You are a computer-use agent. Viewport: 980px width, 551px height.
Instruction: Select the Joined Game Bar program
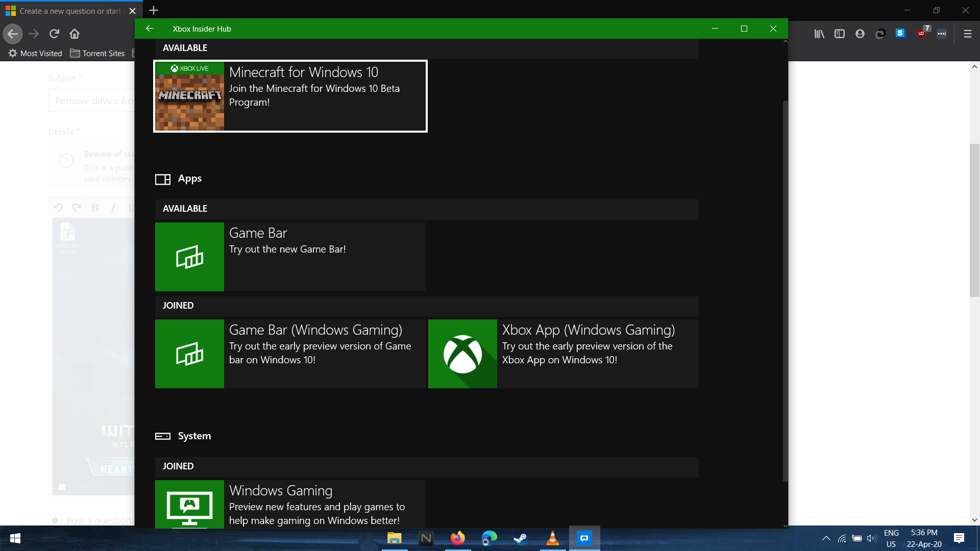pyautogui.click(x=289, y=353)
